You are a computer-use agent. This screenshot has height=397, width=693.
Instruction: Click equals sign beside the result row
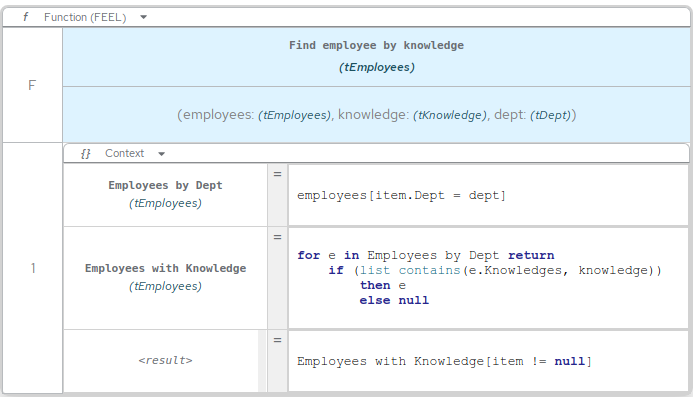[x=278, y=340]
